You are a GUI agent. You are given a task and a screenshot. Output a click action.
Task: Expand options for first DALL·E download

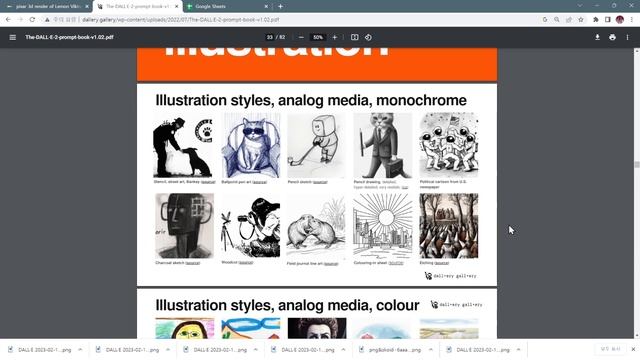click(80, 350)
